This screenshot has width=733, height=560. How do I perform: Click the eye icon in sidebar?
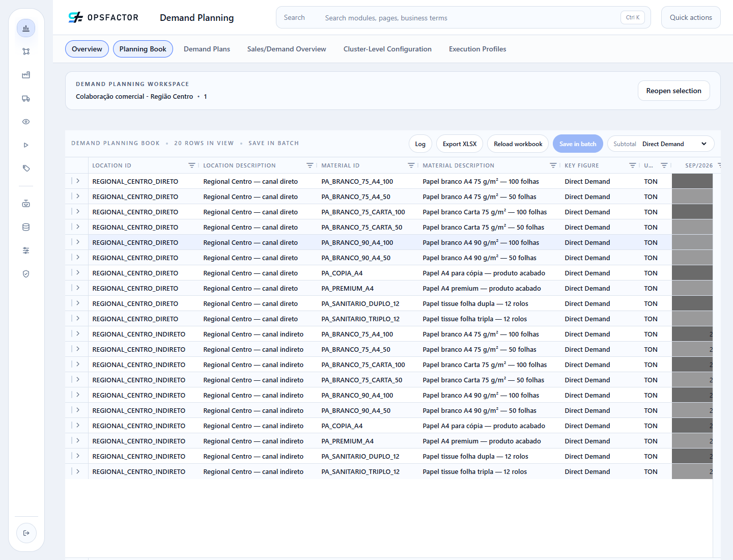tap(26, 122)
